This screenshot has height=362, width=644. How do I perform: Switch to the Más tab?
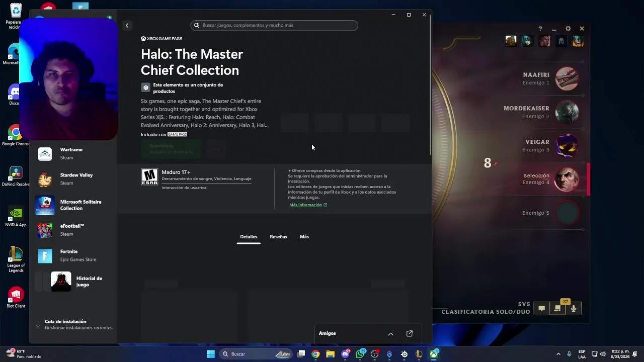(304, 237)
